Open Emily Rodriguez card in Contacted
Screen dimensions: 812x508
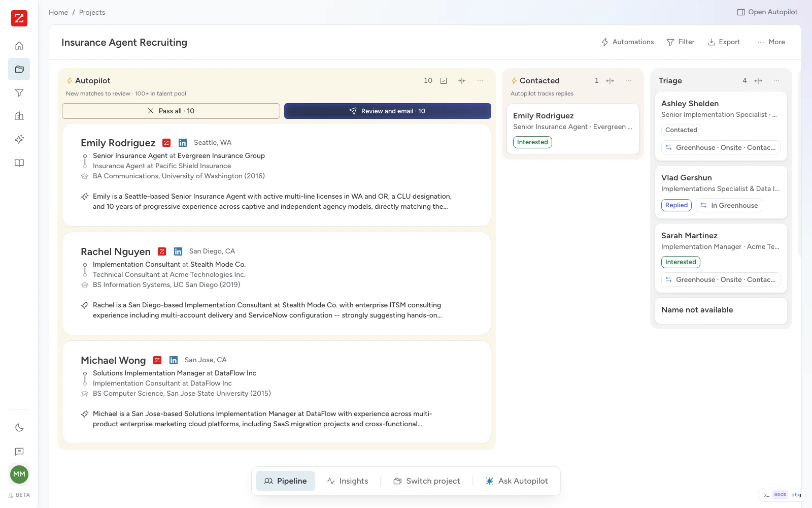pos(573,129)
